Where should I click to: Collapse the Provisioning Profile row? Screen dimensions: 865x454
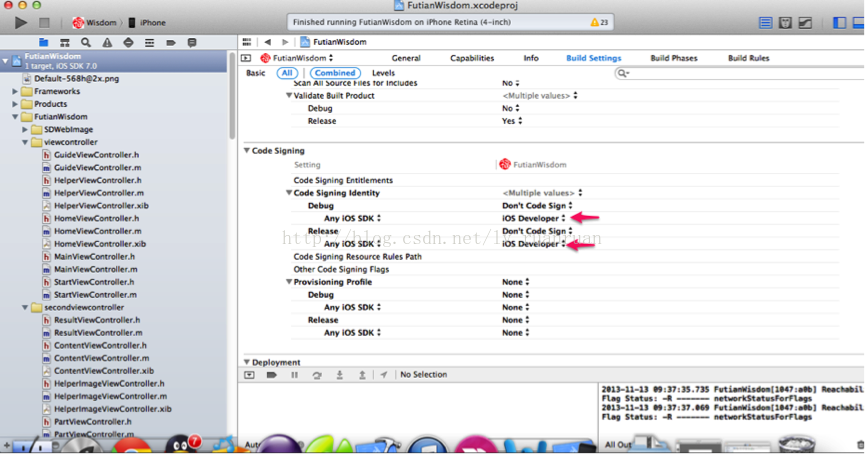point(289,282)
